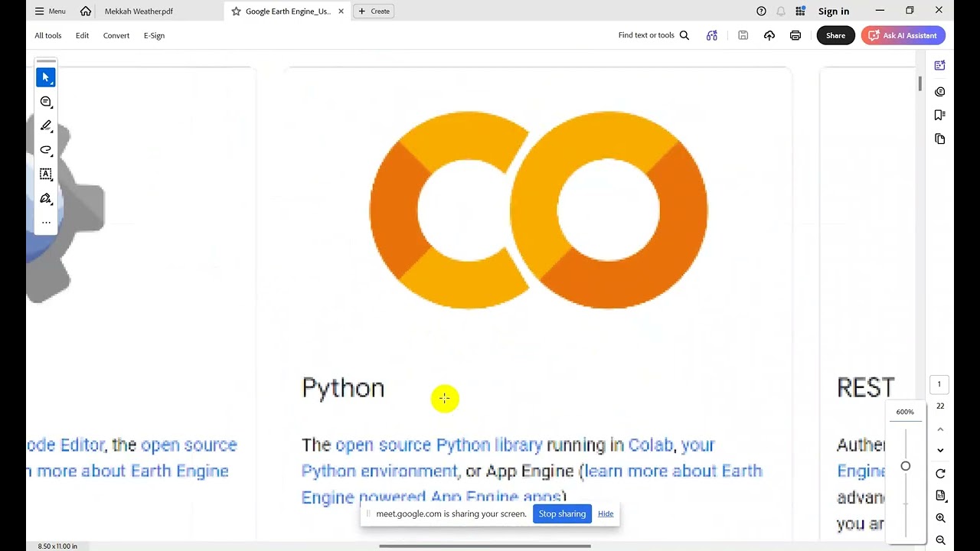
Task: Open the Python environment link
Action: [379, 471]
